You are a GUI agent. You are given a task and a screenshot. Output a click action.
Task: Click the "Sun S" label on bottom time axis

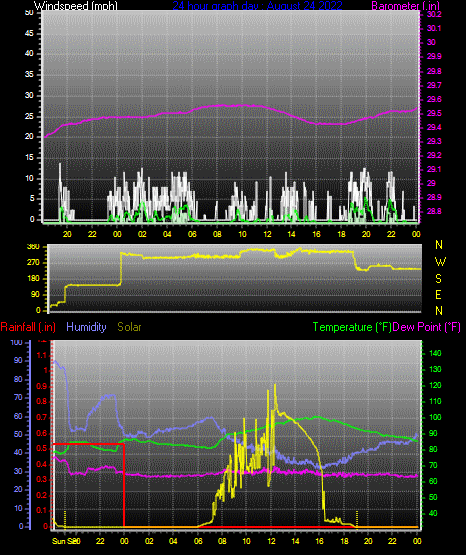[61, 541]
